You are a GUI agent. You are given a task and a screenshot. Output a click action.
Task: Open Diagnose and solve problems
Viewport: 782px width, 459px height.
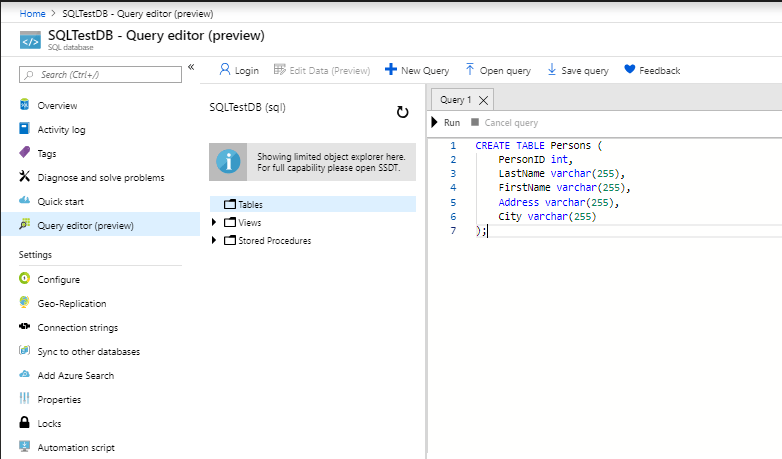101,178
